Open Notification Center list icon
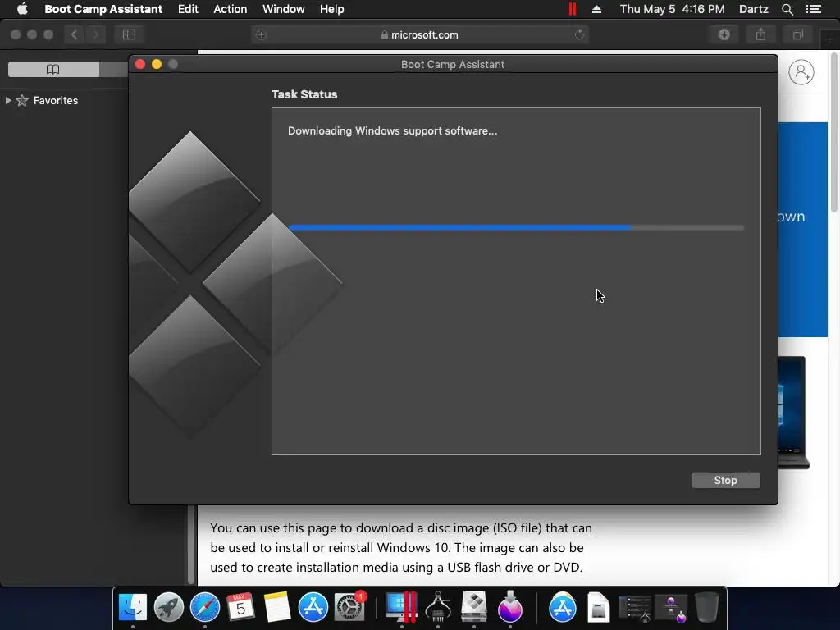The width and height of the screenshot is (840, 630). pos(813,9)
